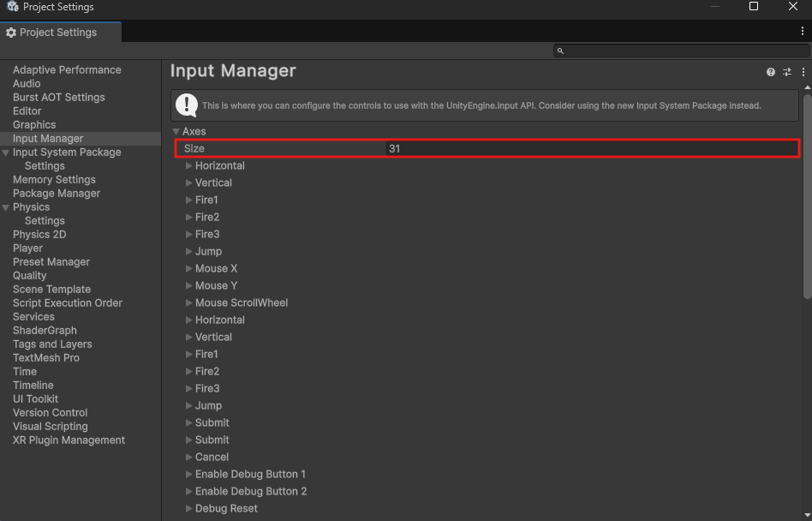
Task: Select Scene Template settings
Action: pos(51,290)
